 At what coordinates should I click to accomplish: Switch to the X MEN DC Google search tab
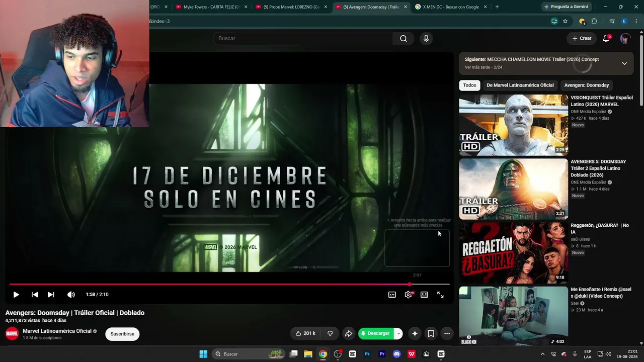[451, 7]
